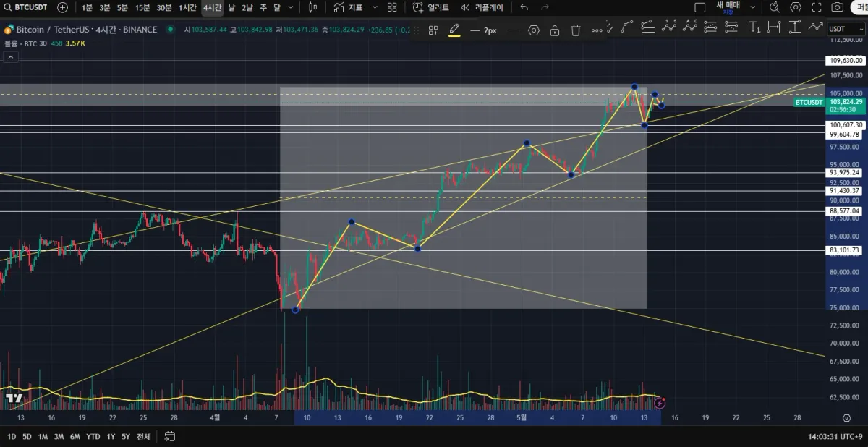This screenshot has height=447, width=868.
Task: Select the horizontal date range tool
Action: [775, 27]
